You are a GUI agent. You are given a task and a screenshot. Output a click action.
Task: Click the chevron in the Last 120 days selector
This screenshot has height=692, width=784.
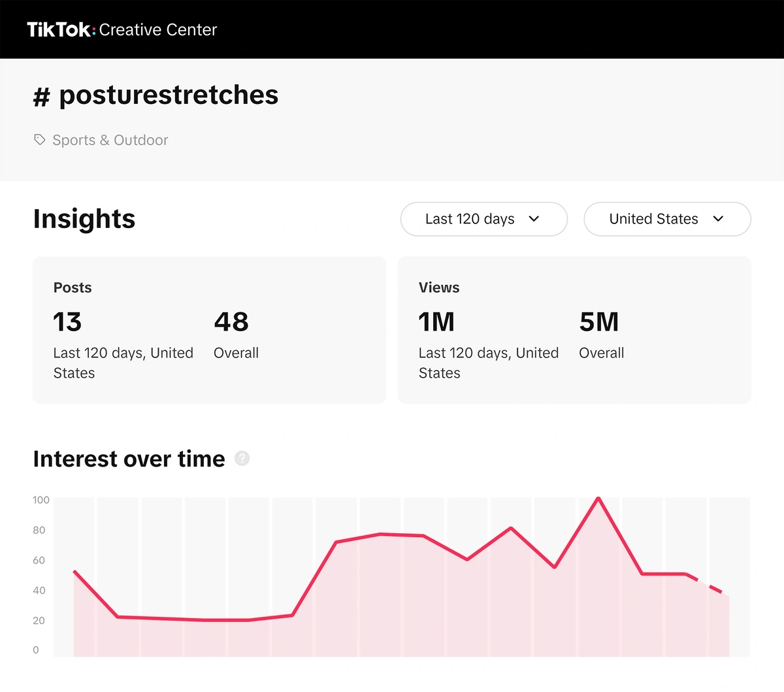coord(534,219)
